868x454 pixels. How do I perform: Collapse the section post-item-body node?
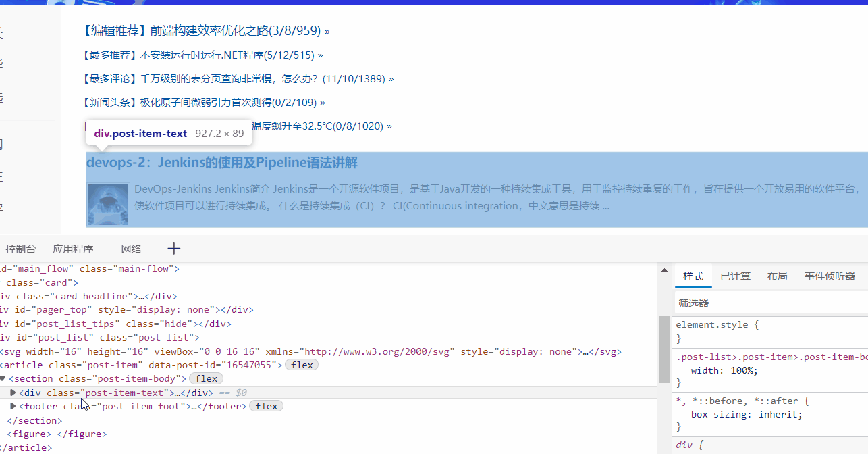3,378
